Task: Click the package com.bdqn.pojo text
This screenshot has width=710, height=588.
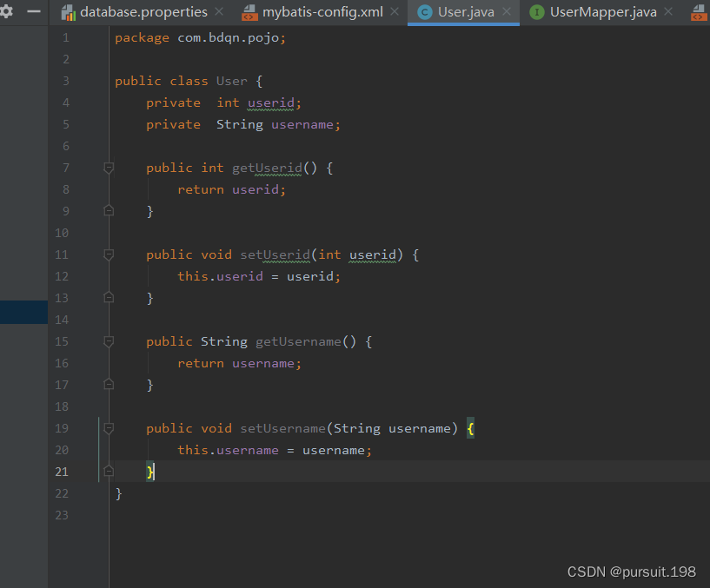Action: coord(200,38)
